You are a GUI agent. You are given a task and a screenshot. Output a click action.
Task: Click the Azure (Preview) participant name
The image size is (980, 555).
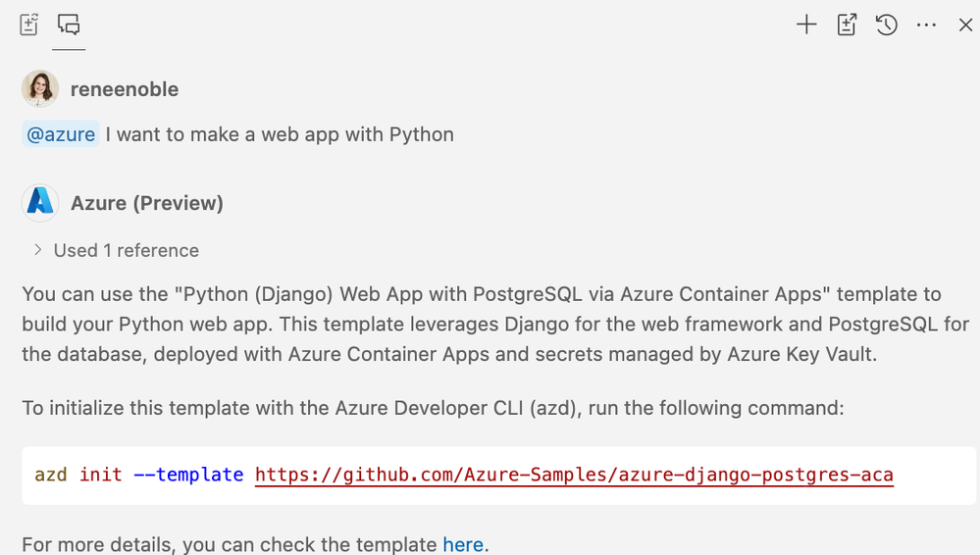[147, 203]
